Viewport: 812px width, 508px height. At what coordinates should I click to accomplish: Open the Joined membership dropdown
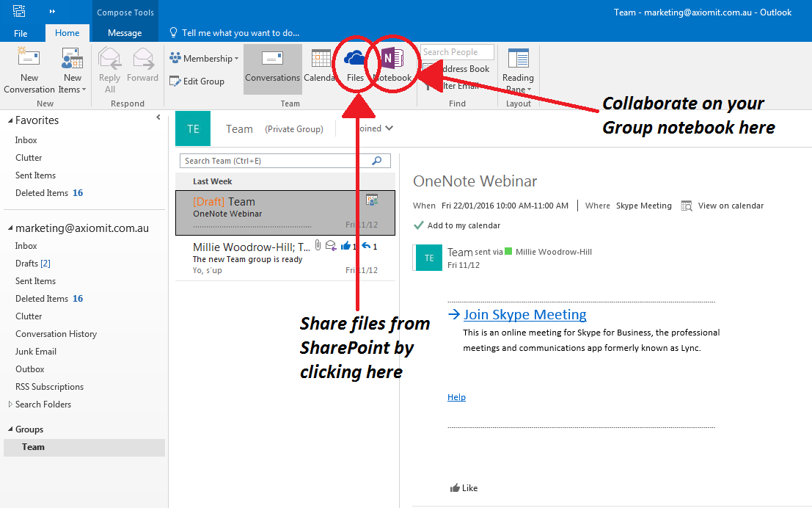375,128
